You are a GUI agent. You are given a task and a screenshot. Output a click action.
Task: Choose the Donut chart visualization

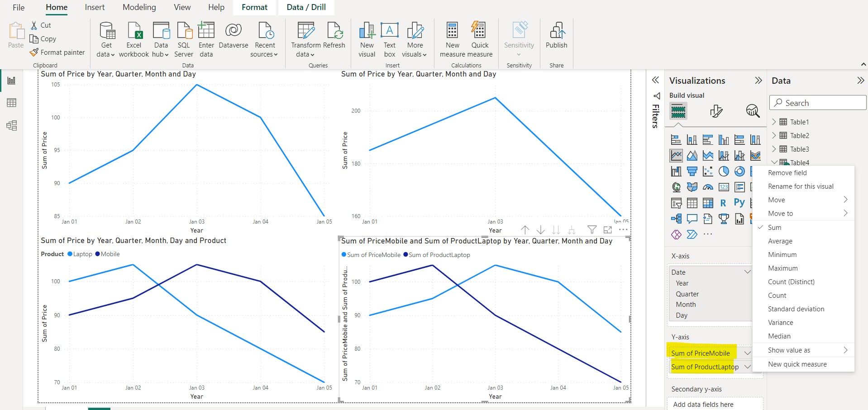click(x=739, y=172)
